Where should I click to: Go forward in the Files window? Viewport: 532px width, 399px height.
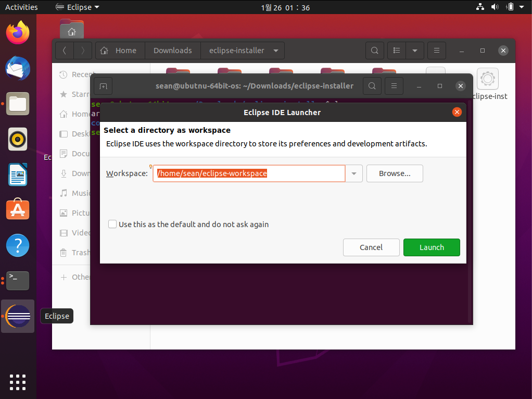tap(82, 51)
